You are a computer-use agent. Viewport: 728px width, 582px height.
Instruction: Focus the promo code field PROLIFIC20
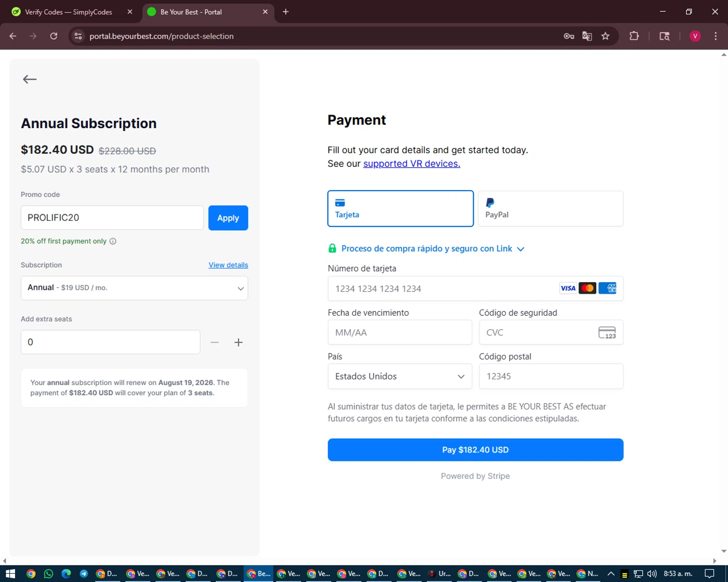click(x=112, y=218)
